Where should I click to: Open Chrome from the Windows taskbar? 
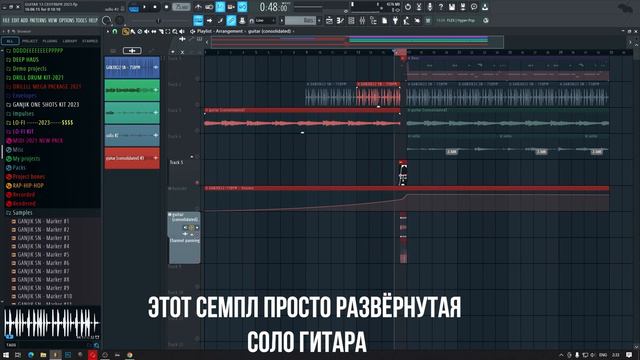coord(129,355)
